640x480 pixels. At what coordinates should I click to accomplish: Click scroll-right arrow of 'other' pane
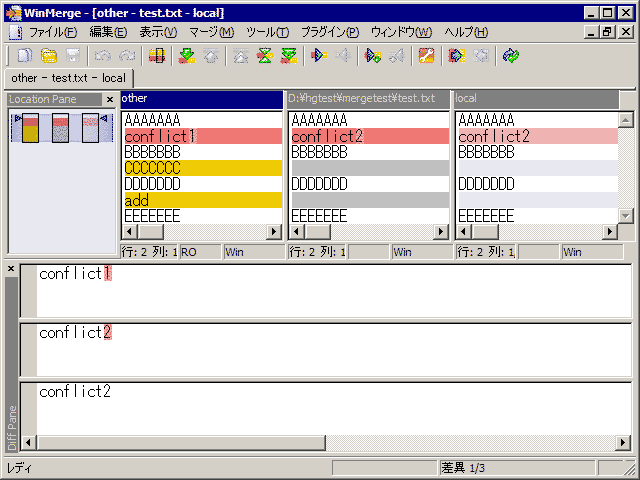pyautogui.click(x=274, y=232)
